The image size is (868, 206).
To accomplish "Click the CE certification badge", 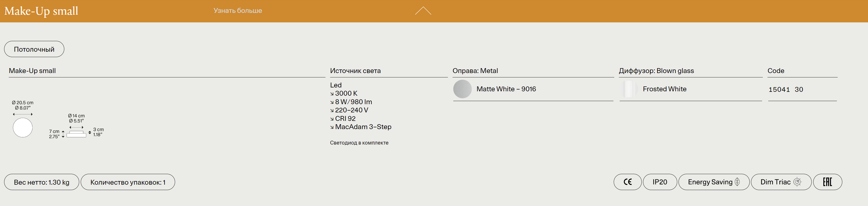I will [x=627, y=182].
